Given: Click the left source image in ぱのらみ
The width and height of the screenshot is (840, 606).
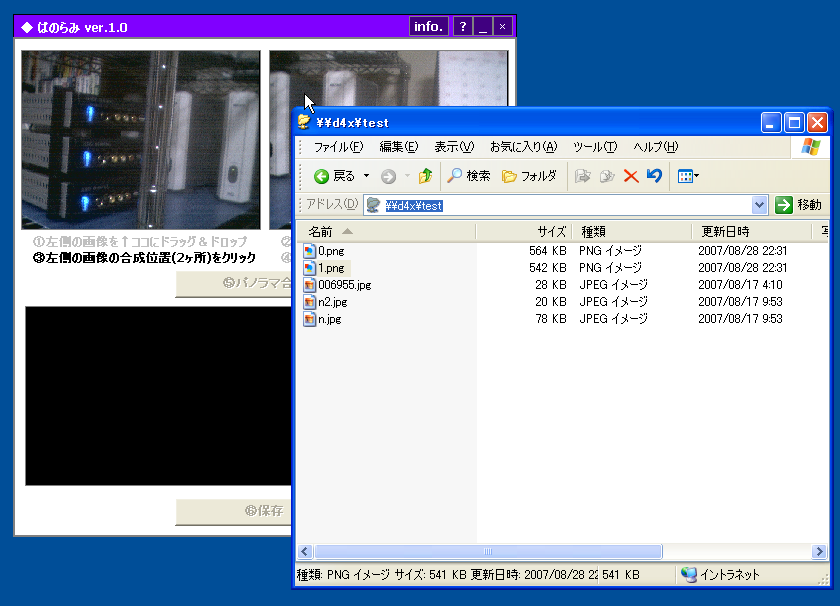Looking at the screenshot, I should 141,140.
